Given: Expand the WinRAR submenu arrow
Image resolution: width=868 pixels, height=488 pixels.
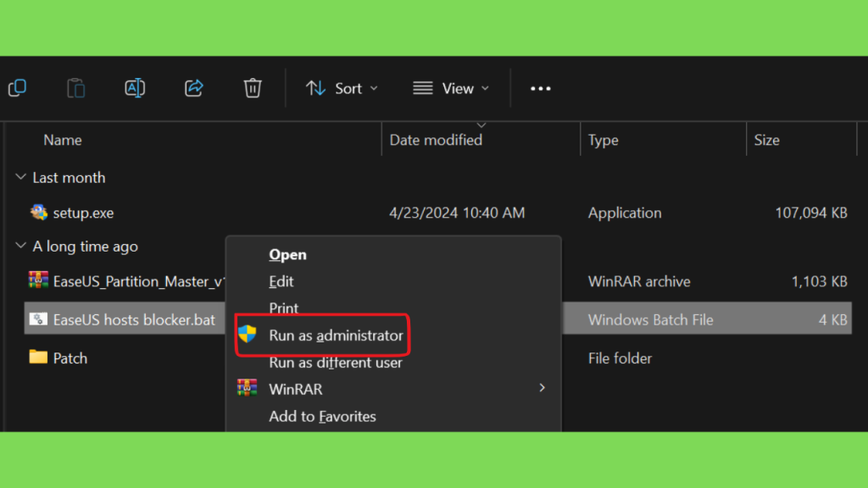Looking at the screenshot, I should click(x=542, y=388).
